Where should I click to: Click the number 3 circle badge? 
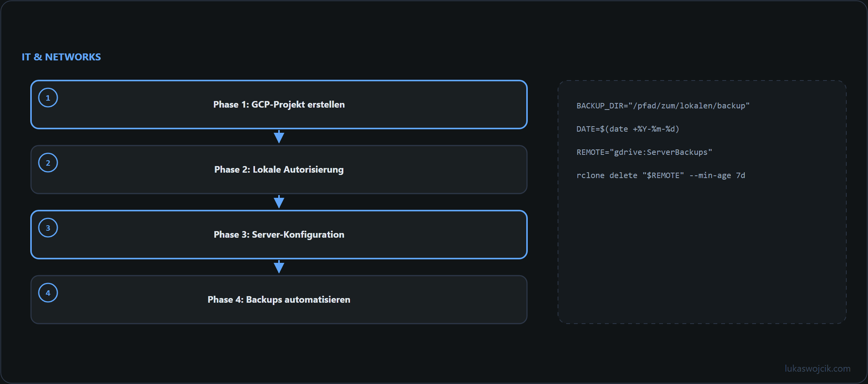coord(48,228)
